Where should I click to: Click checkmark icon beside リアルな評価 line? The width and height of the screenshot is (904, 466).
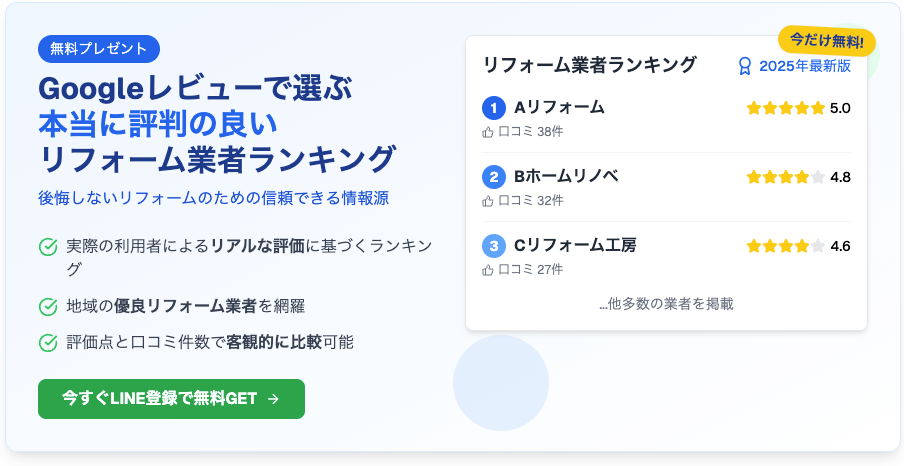[x=48, y=247]
